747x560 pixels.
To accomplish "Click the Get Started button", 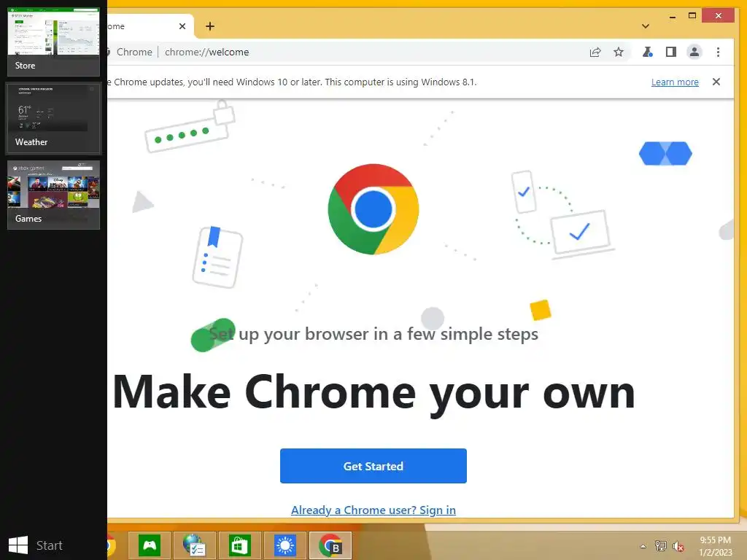I will tap(373, 466).
